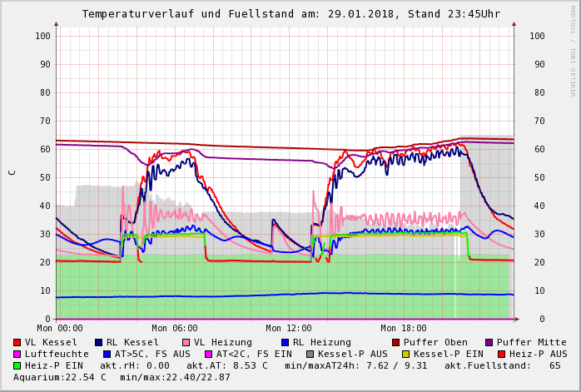Click the Temperaturverlauf und Fuellstand chart title
Image resolution: width=581 pixels, height=392 pixels.
point(290,14)
